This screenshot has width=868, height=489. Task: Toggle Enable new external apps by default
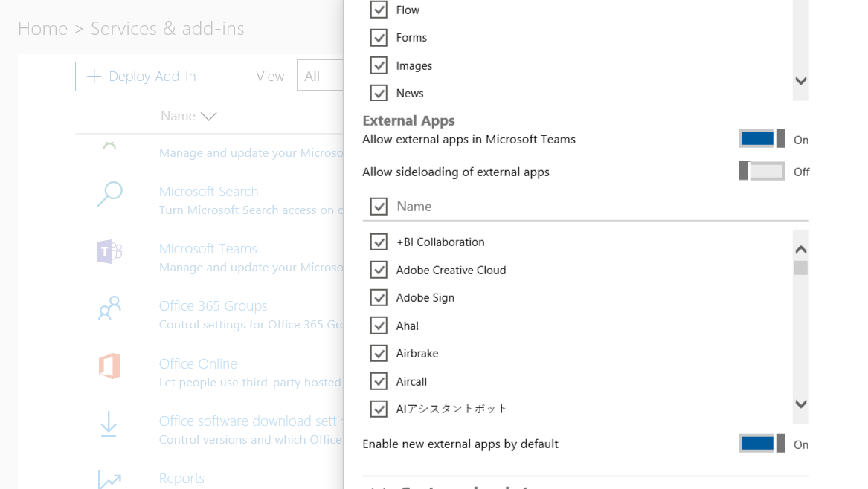(762, 444)
